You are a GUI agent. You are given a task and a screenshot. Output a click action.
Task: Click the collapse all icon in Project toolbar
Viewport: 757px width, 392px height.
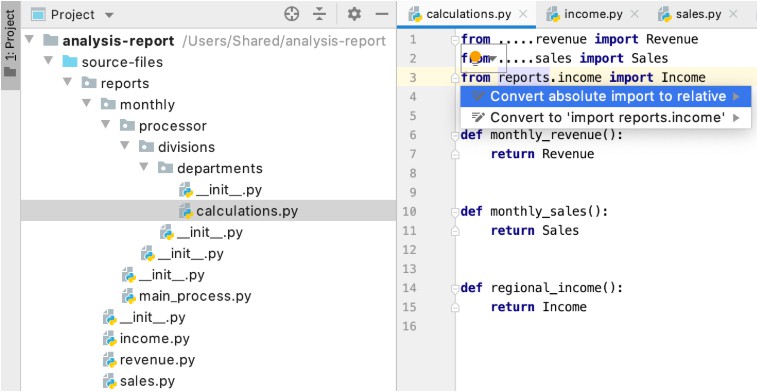[x=319, y=14]
